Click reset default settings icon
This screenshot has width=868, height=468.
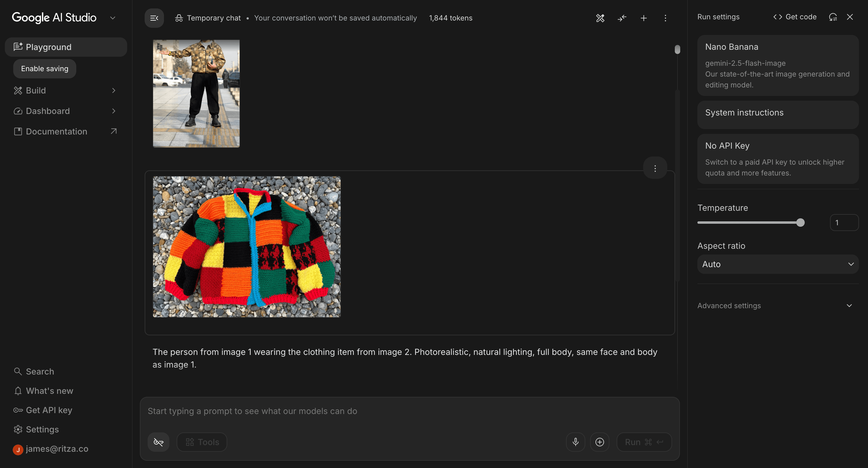pyautogui.click(x=833, y=17)
